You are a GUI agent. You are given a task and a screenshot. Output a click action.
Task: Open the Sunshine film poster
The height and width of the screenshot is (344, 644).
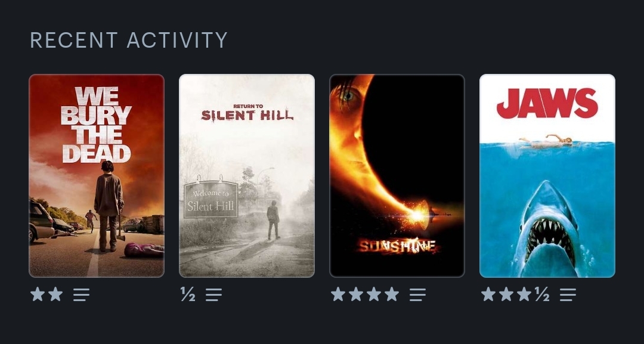(397, 176)
